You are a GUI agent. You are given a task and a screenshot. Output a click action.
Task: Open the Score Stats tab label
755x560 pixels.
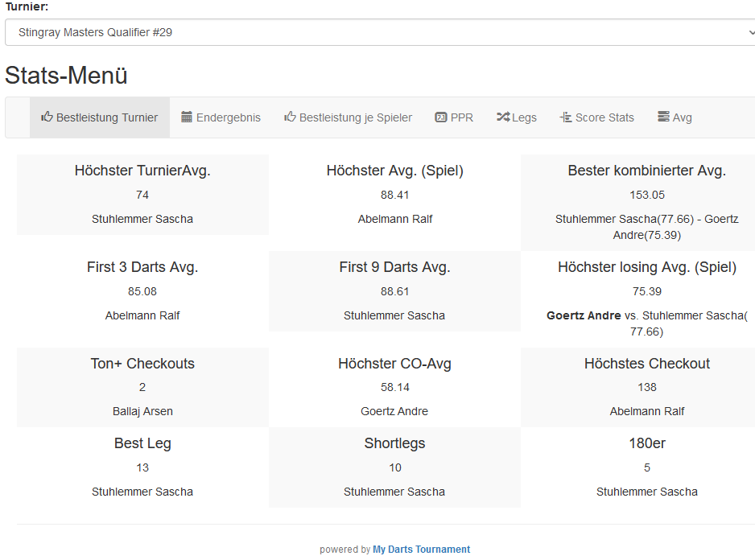[x=604, y=117]
